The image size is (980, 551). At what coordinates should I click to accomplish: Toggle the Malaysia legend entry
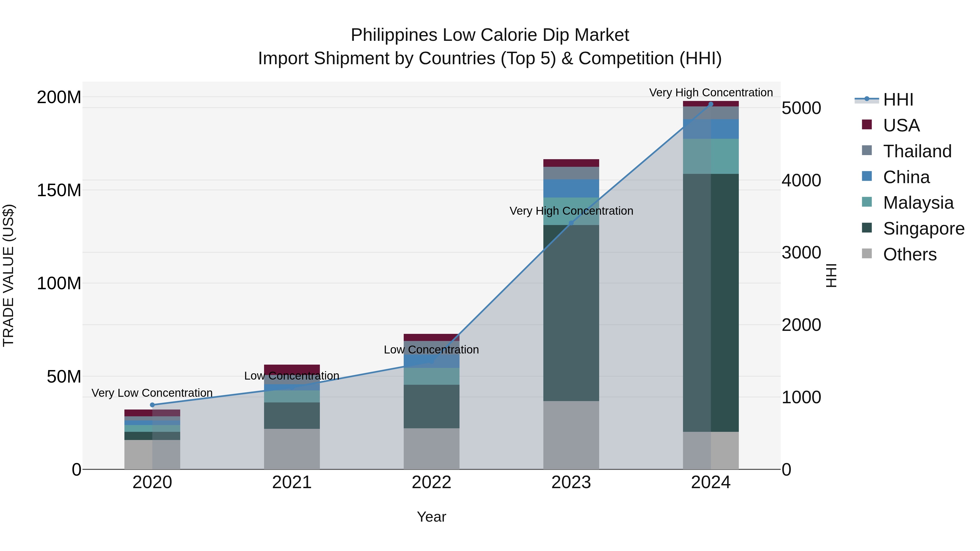point(908,203)
